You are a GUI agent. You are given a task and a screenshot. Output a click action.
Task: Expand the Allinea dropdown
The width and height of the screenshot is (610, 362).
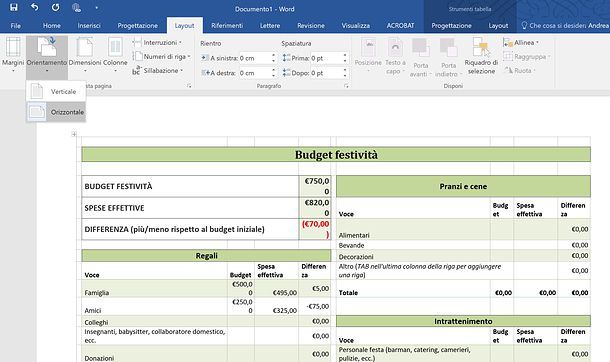coord(521,42)
